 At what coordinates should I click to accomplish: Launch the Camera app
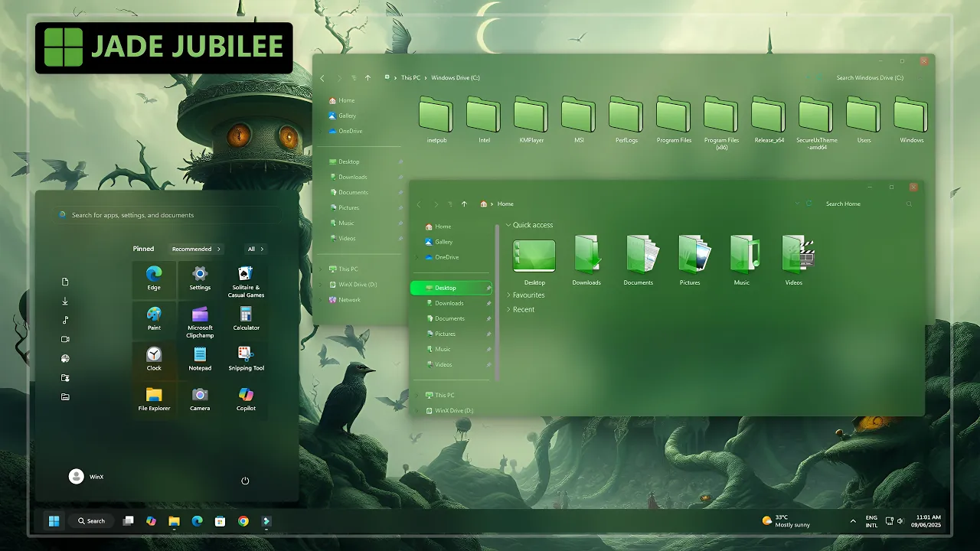(x=200, y=399)
